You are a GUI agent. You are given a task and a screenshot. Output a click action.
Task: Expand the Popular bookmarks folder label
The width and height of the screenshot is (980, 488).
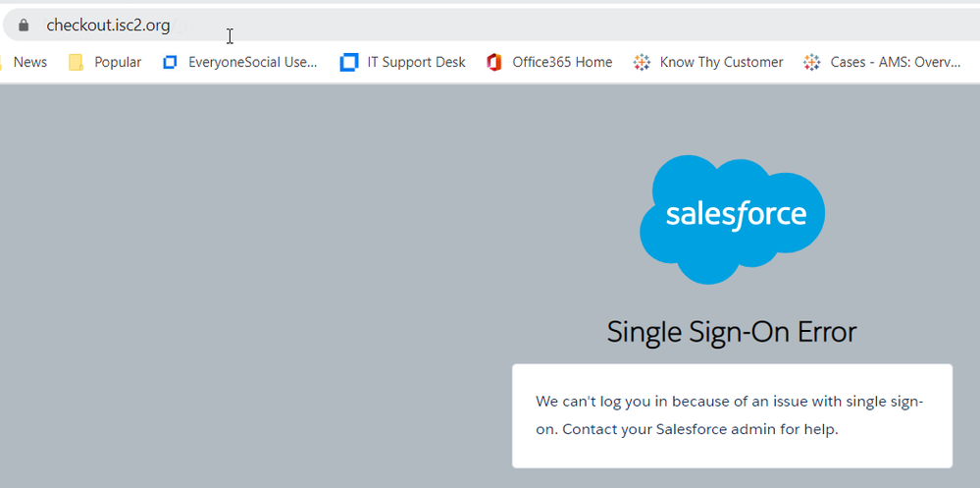coord(118,62)
